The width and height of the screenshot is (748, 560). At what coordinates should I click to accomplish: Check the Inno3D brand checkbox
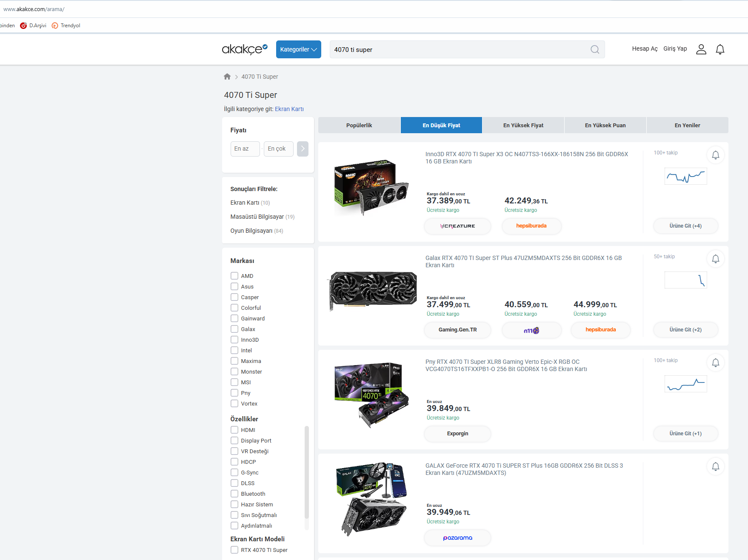pos(234,340)
